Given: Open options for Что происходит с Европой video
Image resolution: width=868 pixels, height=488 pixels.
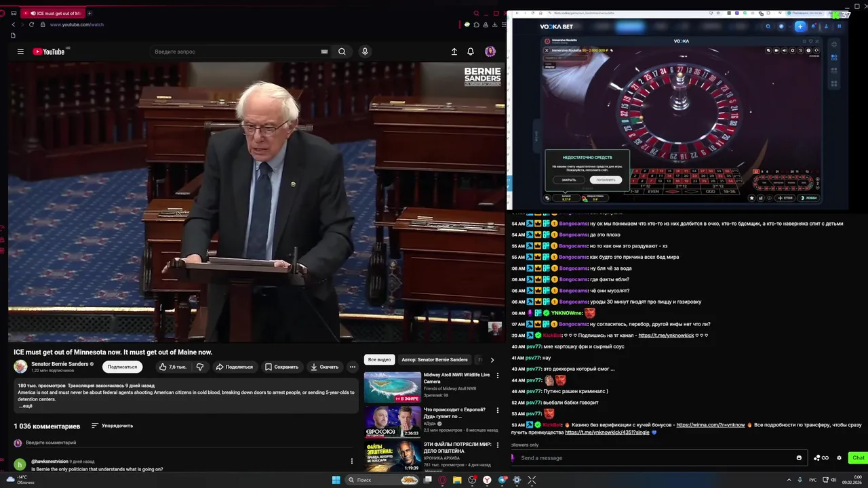Looking at the screenshot, I should [498, 411].
